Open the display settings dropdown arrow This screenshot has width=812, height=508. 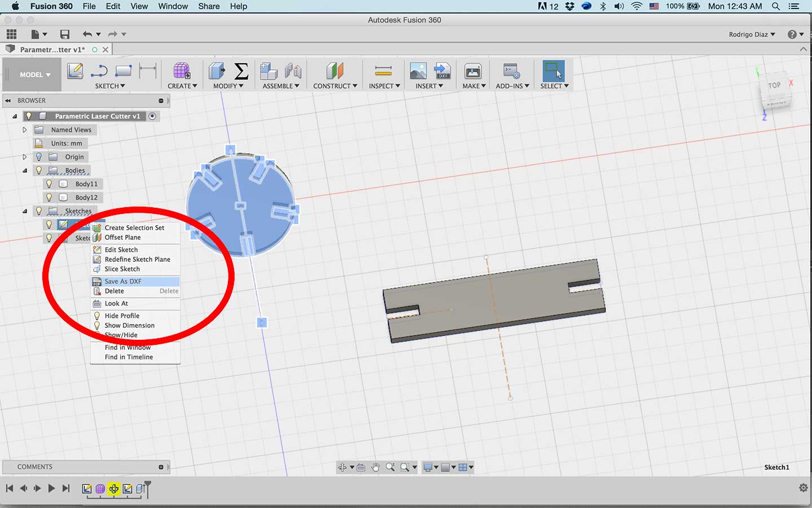tap(436, 467)
